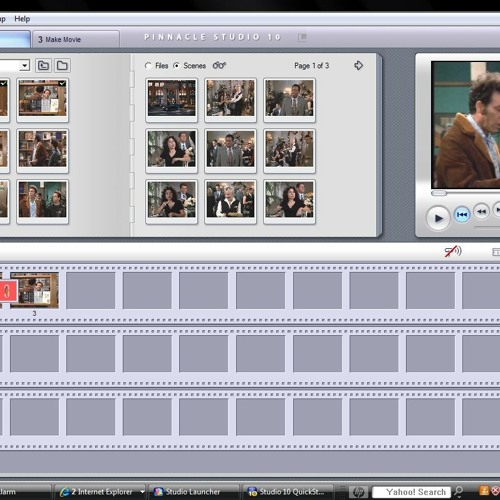This screenshot has height=500, width=500.
Task: Select the Files radio button
Action: [x=148, y=66]
